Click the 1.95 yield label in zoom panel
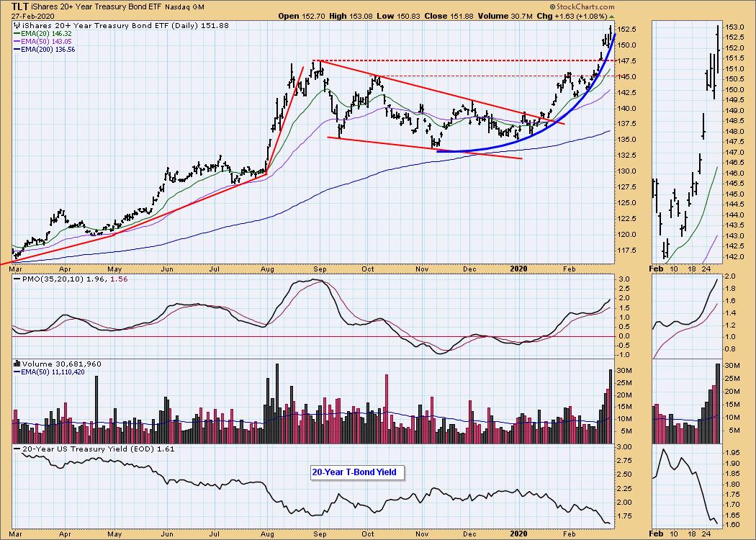 [732, 453]
